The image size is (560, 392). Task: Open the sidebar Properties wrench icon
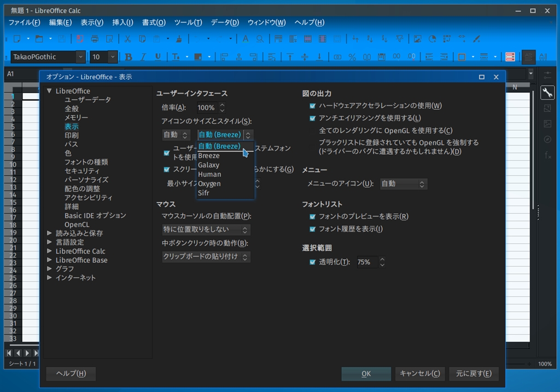[547, 93]
